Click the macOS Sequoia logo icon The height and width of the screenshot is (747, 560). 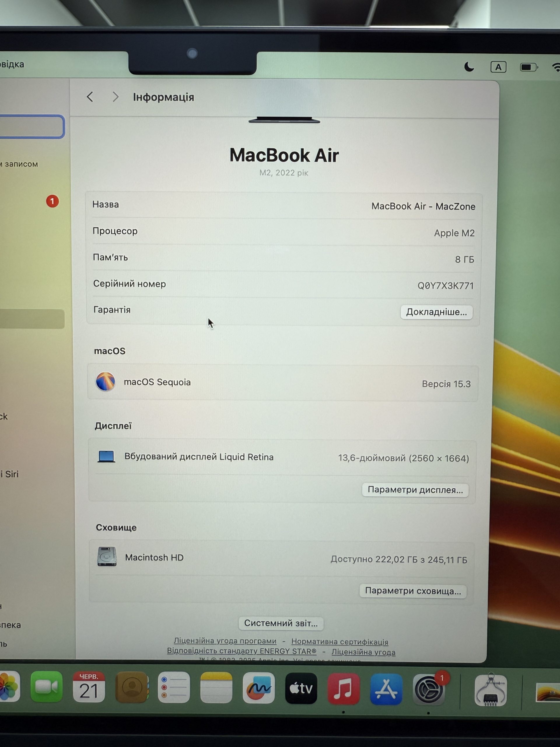105,382
